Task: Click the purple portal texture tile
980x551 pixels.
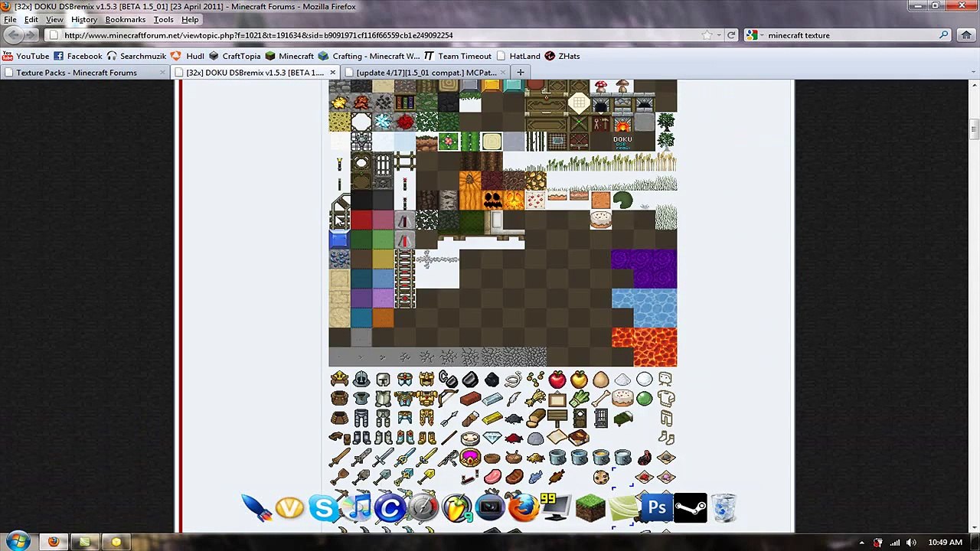Action: point(644,269)
